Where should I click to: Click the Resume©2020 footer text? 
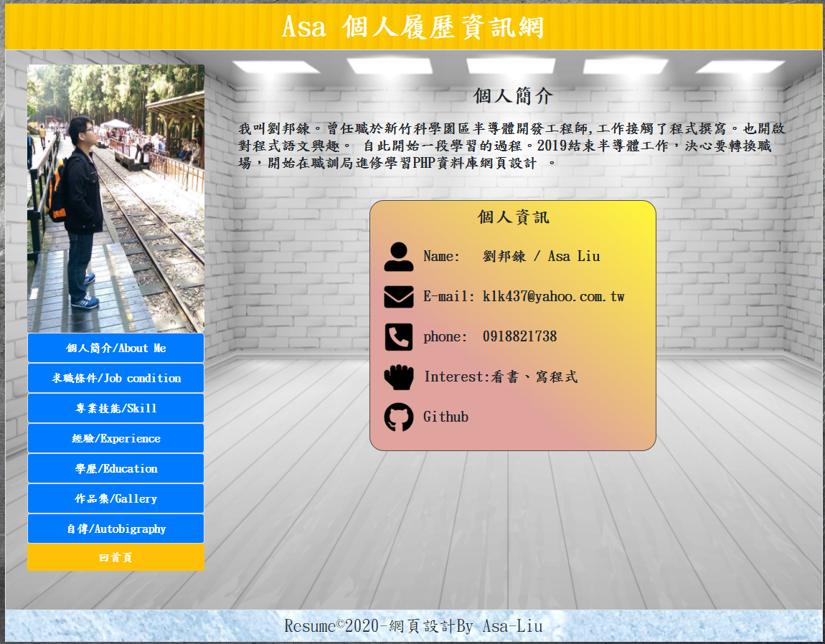(x=413, y=626)
